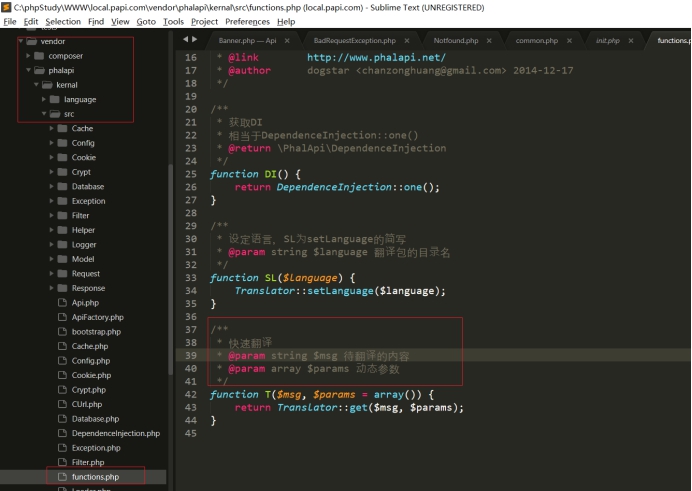Open Database.php in the sidebar

95,419
